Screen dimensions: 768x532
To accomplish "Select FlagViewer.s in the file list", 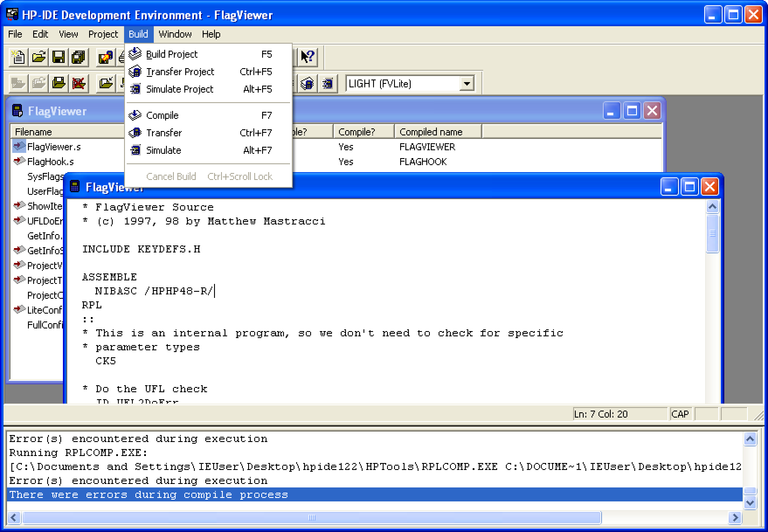I will point(54,147).
